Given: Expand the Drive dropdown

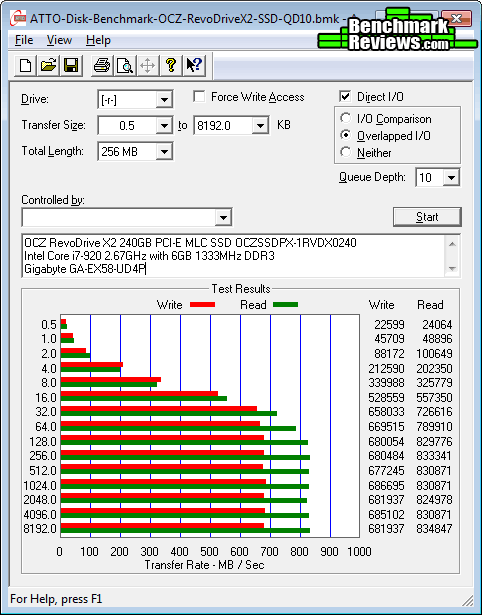Looking at the screenshot, I should click(164, 100).
